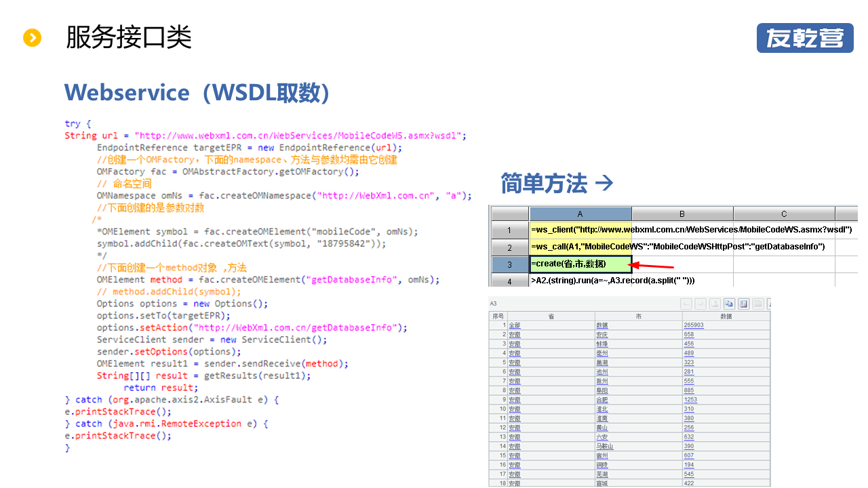Click the 序号 column header in results
The image size is (868, 488).
tap(498, 316)
